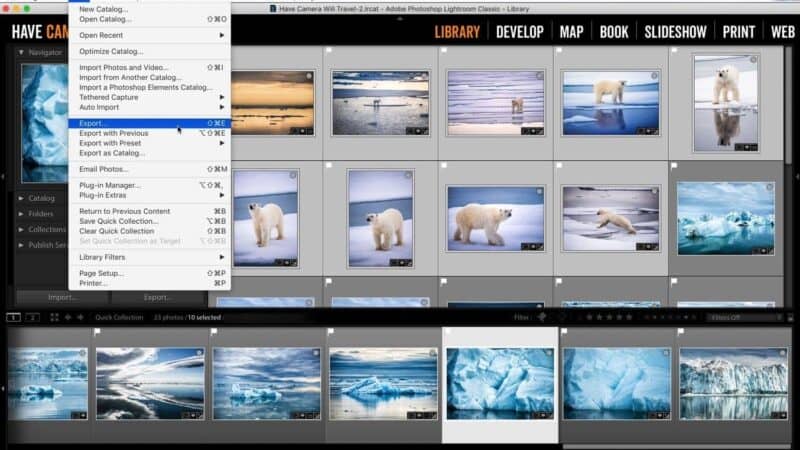This screenshot has width=800, height=450.
Task: Switch to the Develop module
Action: 519,32
